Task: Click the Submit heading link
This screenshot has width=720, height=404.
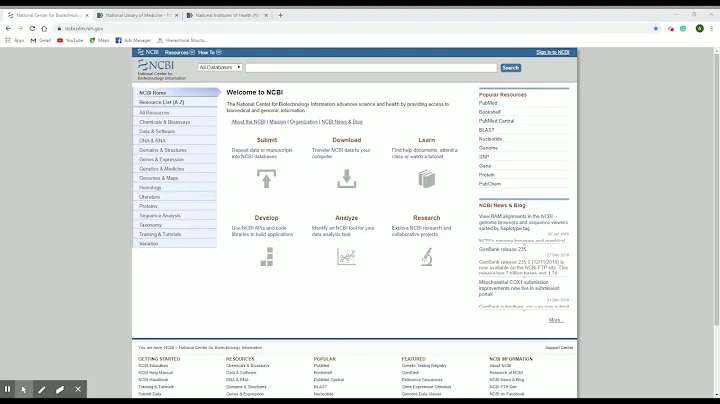Action: click(267, 140)
